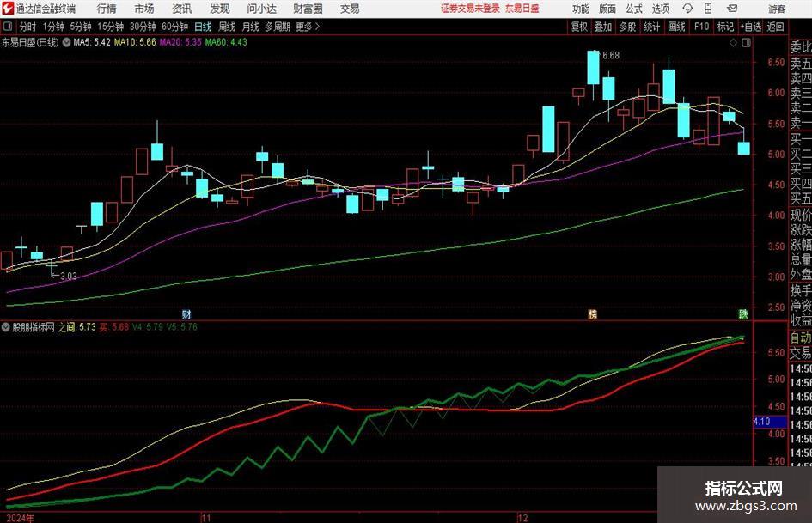Click the 游客 guest account label

pos(777,9)
